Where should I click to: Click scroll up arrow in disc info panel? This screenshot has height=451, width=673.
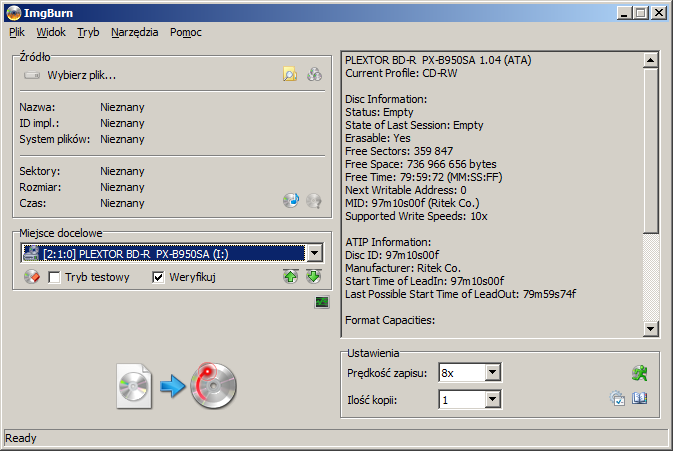(x=651, y=60)
